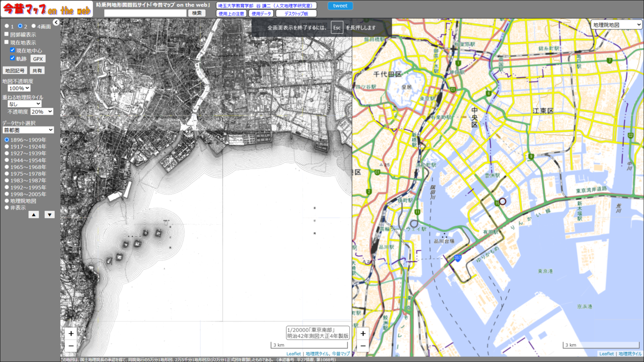Zoom in on the left historical map
Image resolution: width=644 pixels, height=362 pixels.
tap(71, 334)
